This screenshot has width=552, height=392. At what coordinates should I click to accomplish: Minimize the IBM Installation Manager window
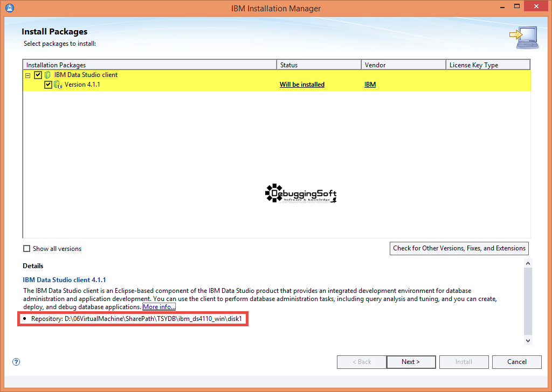pos(502,7)
